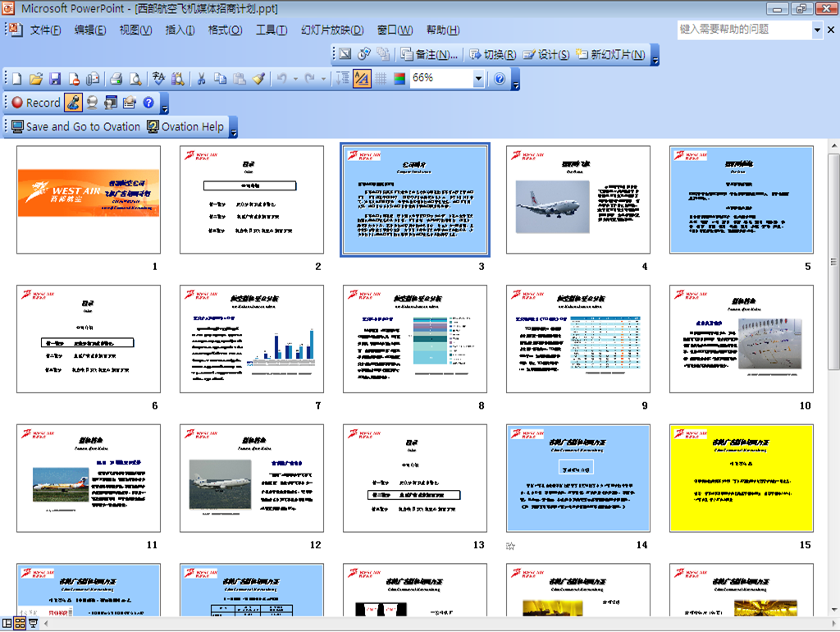Click the Record button
840x632 pixels.
(36, 103)
